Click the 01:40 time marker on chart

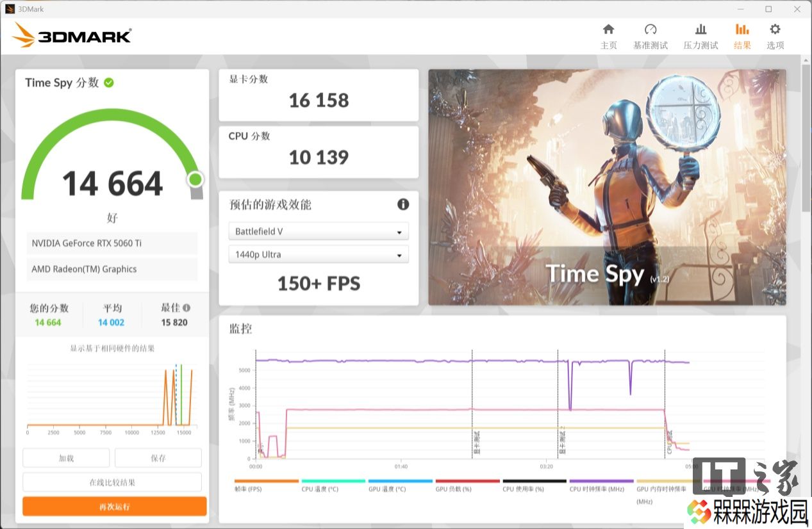click(401, 466)
